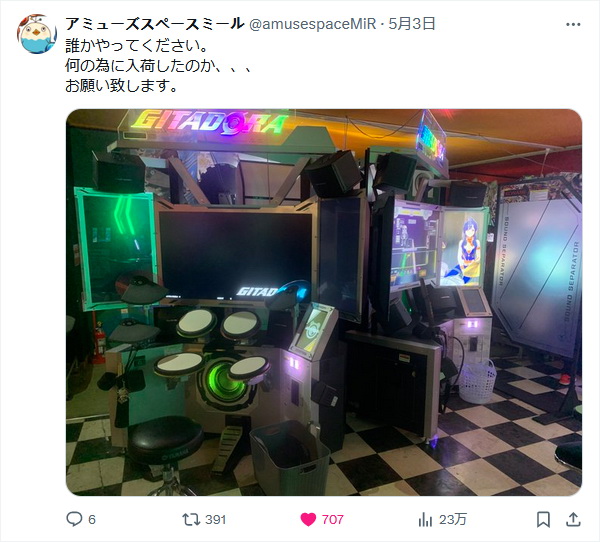Open the share upload icon
Viewport: 600px width, 542px height.
[x=573, y=519]
